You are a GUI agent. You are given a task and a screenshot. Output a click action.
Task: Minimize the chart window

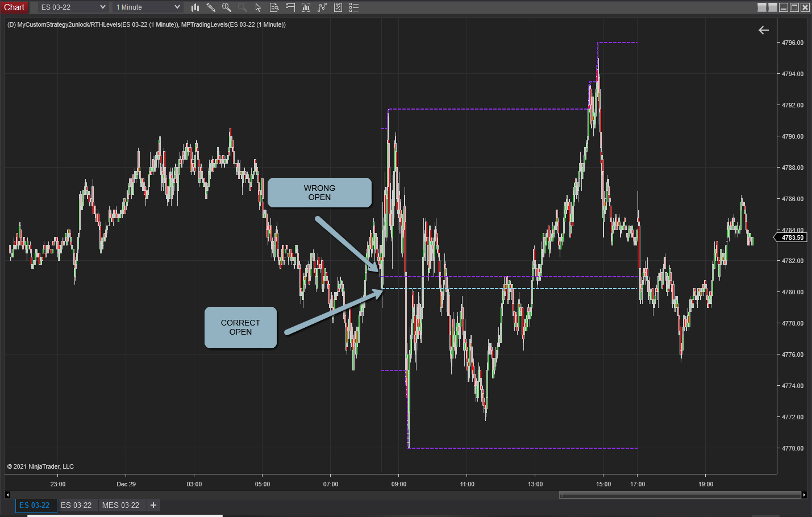(784, 7)
